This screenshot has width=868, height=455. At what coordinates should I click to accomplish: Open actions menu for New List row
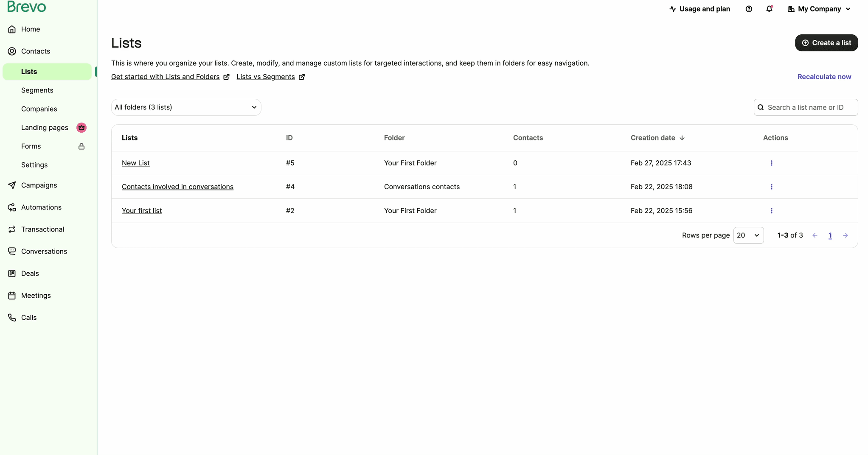pyautogui.click(x=771, y=163)
